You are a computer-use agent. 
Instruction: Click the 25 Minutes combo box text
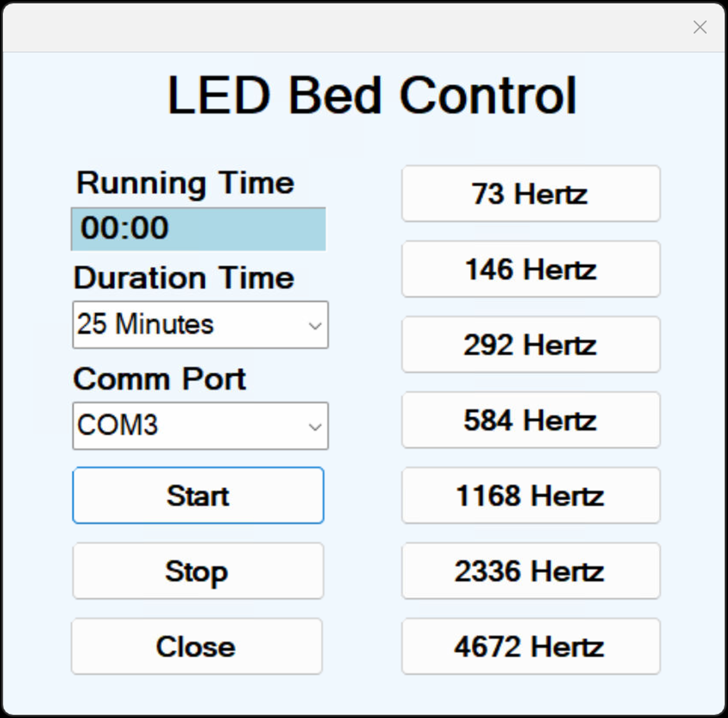click(x=145, y=324)
